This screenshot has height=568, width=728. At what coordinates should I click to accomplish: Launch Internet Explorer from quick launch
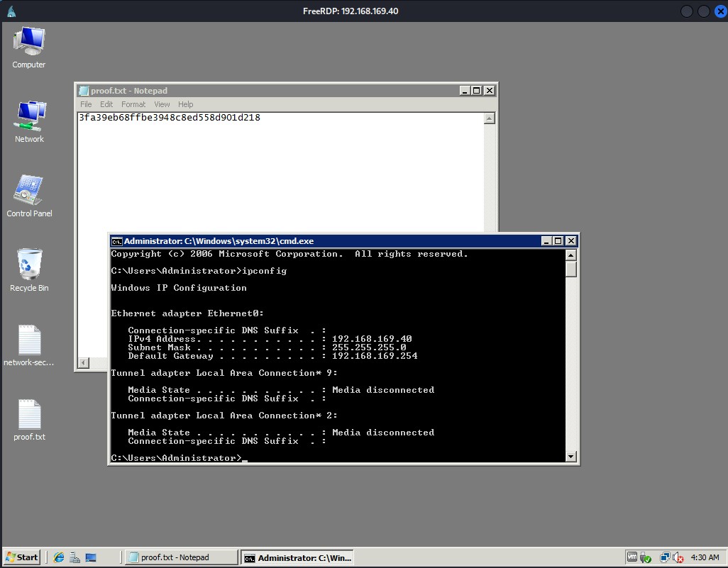[x=59, y=557]
